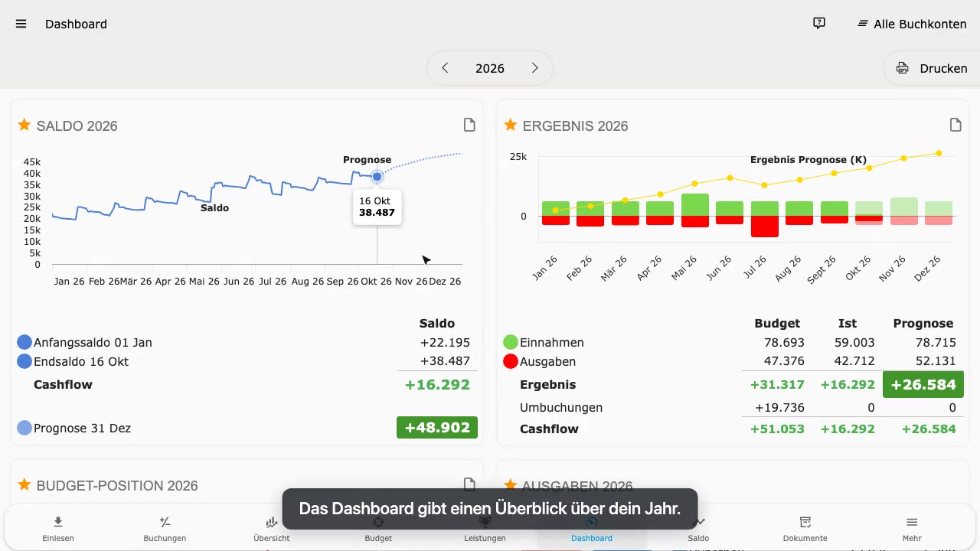Click the Anfangssaldo value +22.195
The width and height of the screenshot is (980, 551).
445,342
